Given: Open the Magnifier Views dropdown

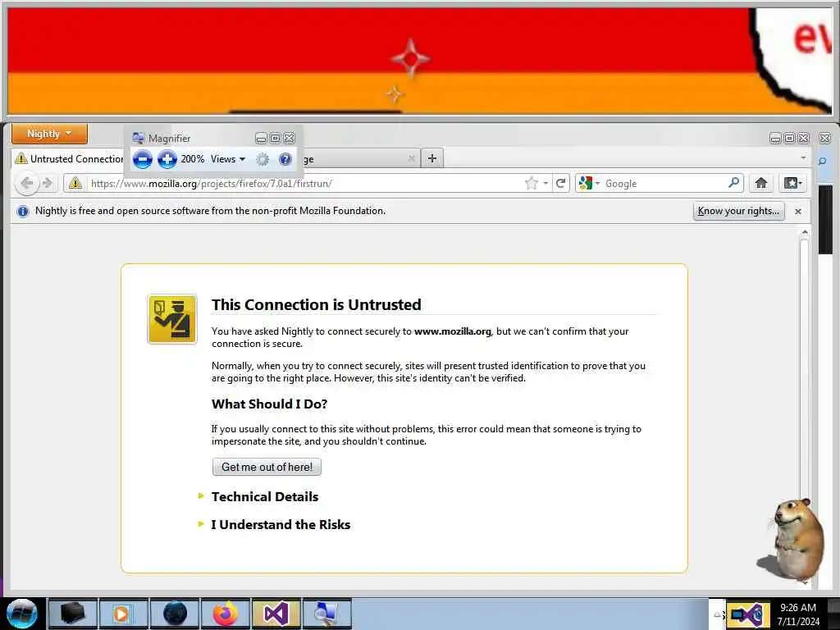Looking at the screenshot, I should click(228, 159).
